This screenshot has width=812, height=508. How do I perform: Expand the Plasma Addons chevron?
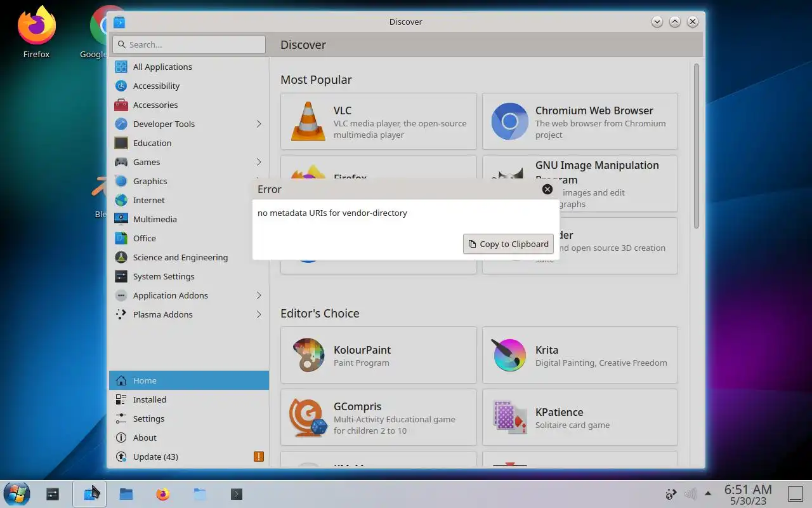point(259,314)
